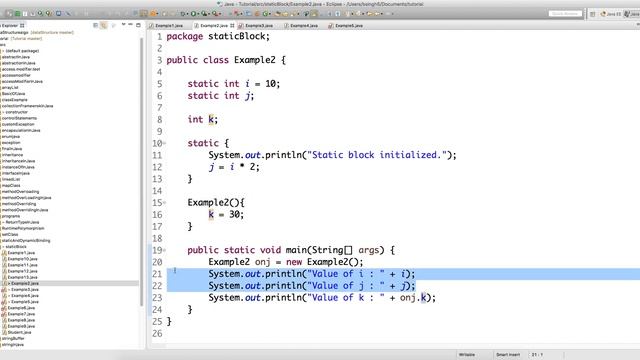Click the green Run button in toolbar
640x360 pixels.
pos(194,13)
